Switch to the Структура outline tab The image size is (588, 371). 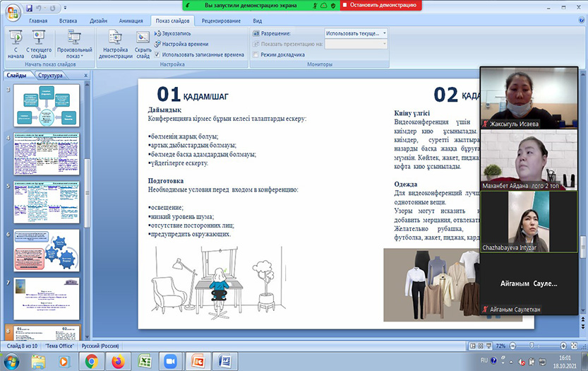[x=50, y=75]
